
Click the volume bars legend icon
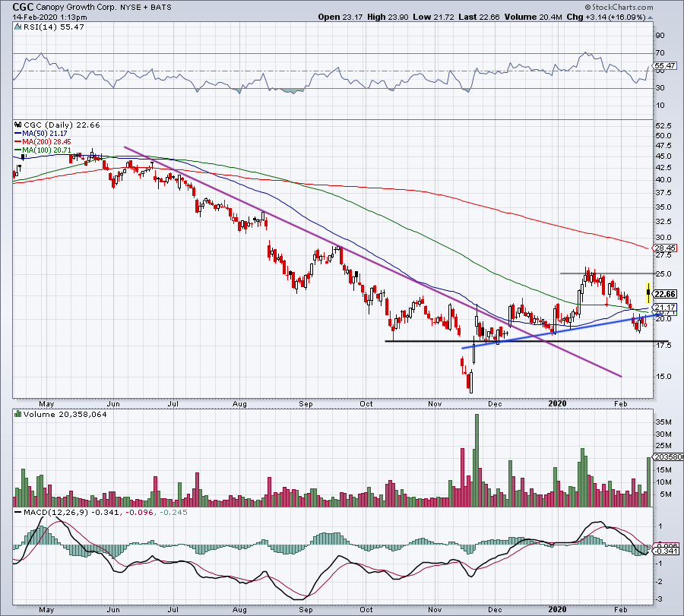pyautogui.click(x=18, y=414)
